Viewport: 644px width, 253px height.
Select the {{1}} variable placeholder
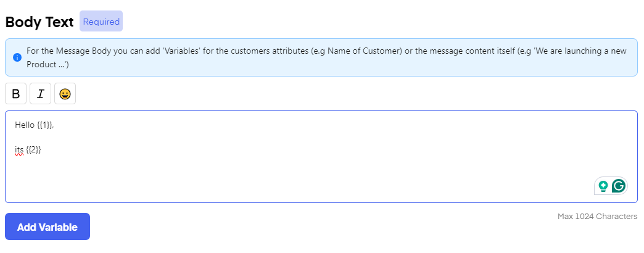point(44,125)
